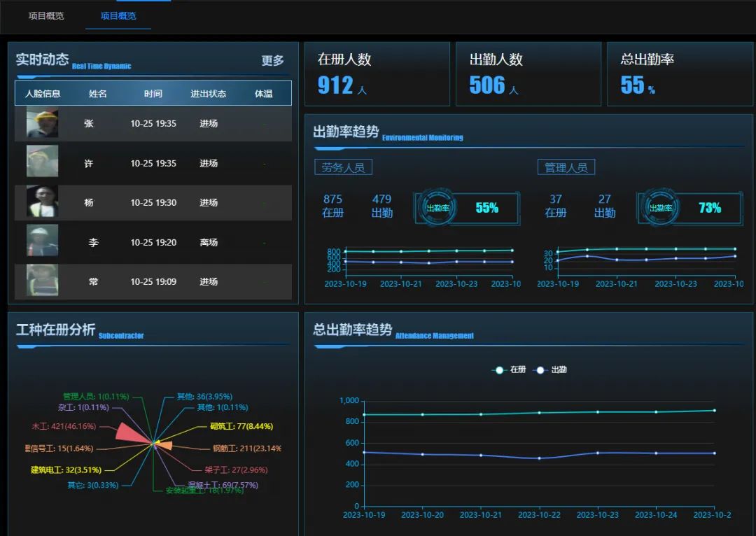Open the face photo of worker 许
Viewport: 756px width, 536px height.
[x=42, y=162]
